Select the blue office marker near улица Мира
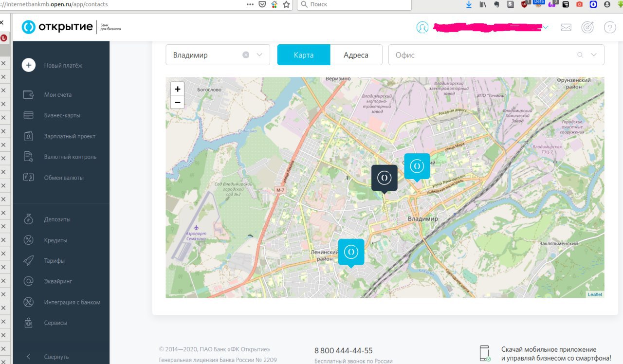 pos(417,167)
